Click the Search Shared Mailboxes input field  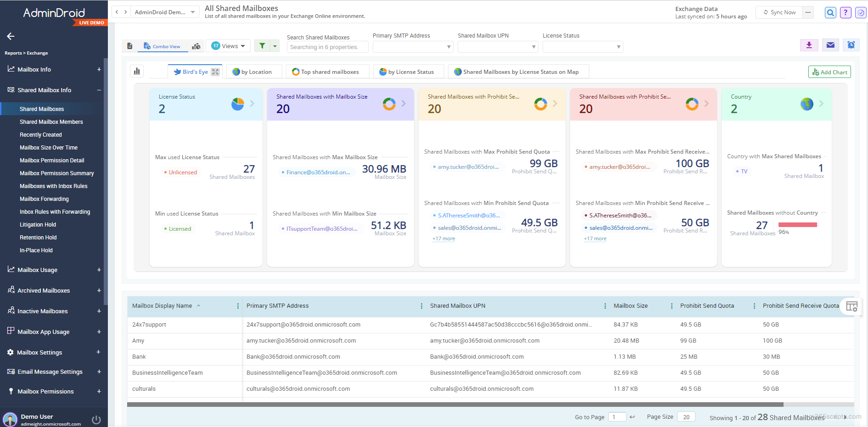[x=327, y=47]
